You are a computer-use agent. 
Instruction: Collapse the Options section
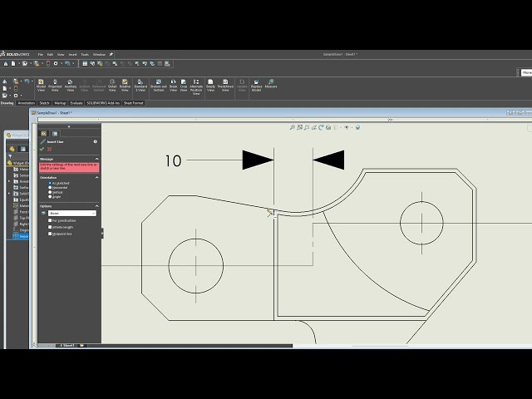point(96,206)
